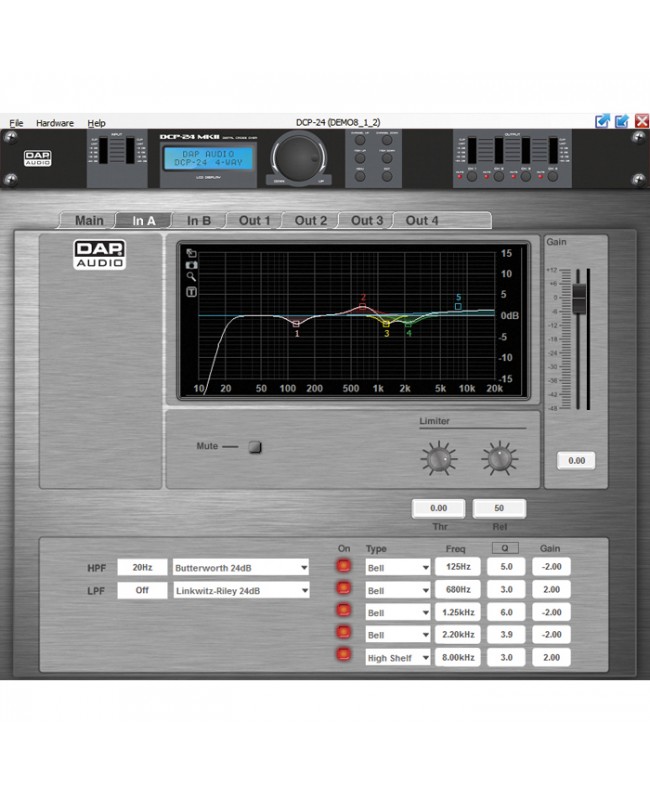Open the File menu

(16, 123)
